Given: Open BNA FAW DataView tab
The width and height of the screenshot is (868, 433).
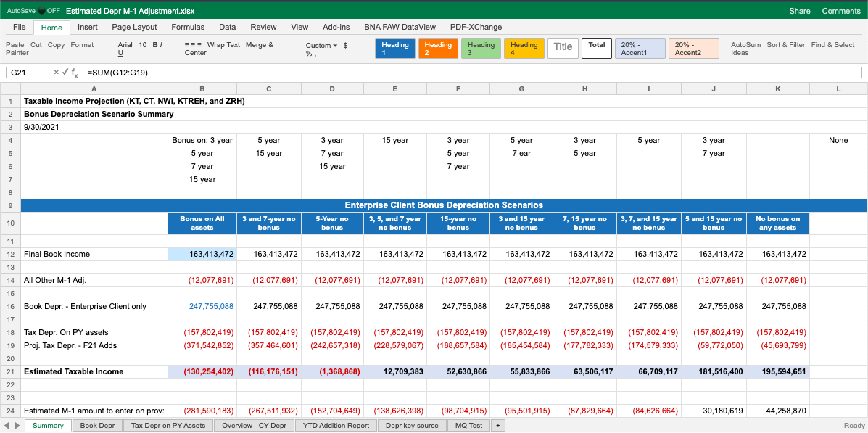Looking at the screenshot, I should pos(400,27).
